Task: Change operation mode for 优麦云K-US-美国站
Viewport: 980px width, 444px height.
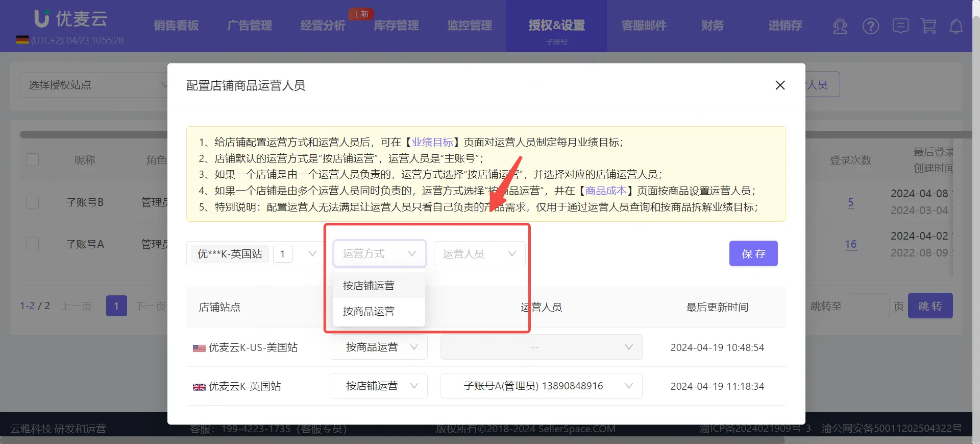Action: point(379,347)
